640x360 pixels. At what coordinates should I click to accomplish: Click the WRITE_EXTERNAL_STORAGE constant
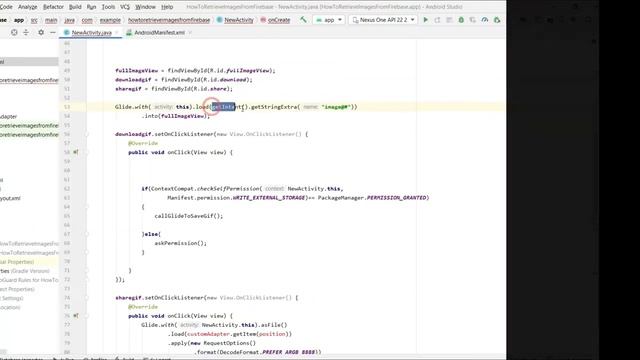(269, 198)
